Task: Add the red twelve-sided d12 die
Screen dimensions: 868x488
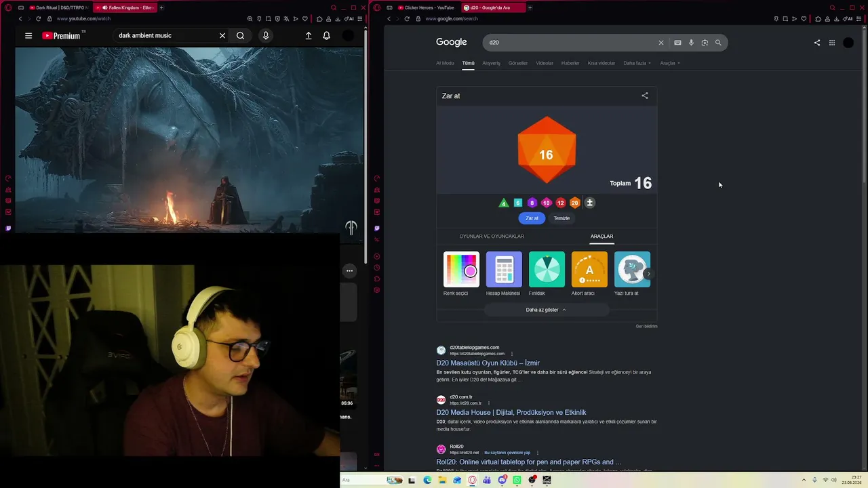Action: coord(560,203)
